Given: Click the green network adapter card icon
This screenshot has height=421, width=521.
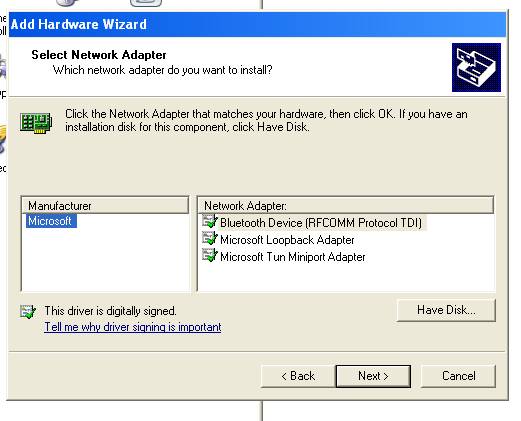Looking at the screenshot, I should pos(36,122).
